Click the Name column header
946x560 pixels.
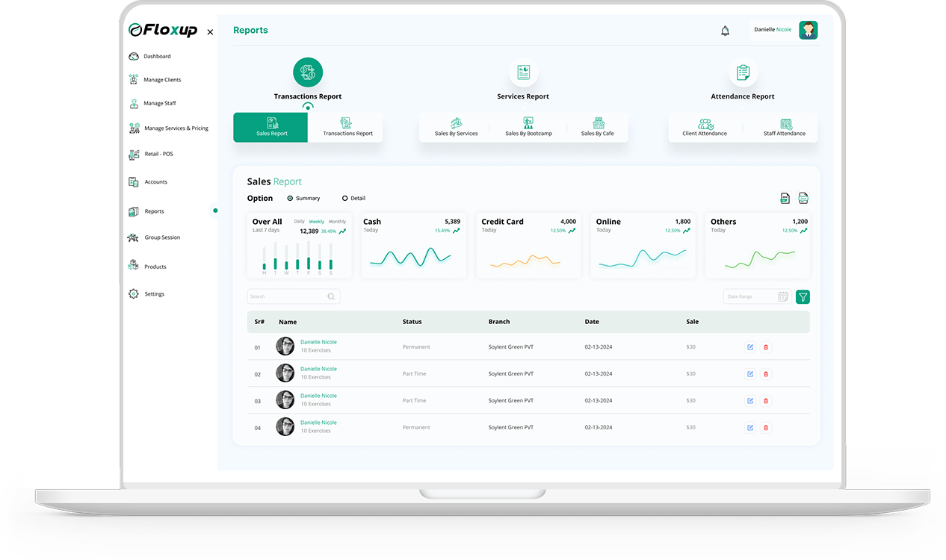[x=288, y=322]
